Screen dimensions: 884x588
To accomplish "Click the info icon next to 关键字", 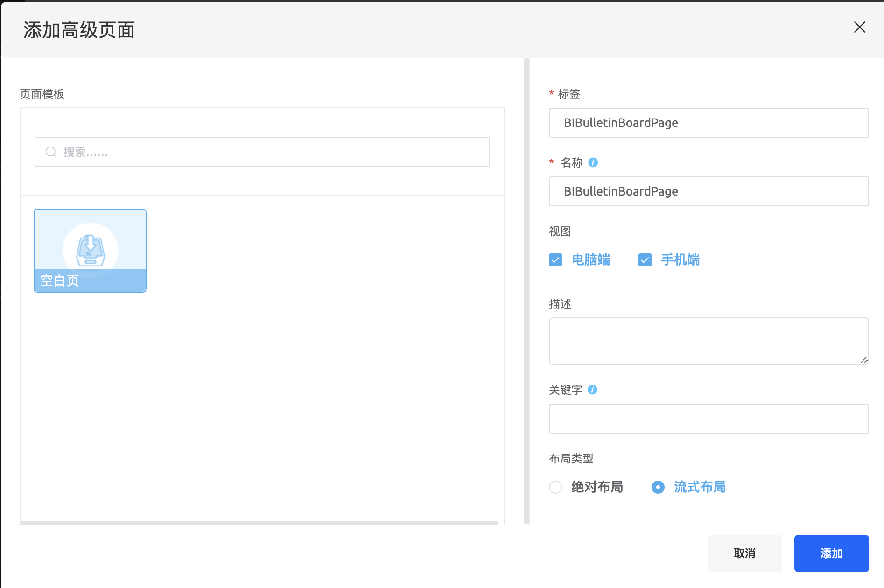I will point(592,390).
